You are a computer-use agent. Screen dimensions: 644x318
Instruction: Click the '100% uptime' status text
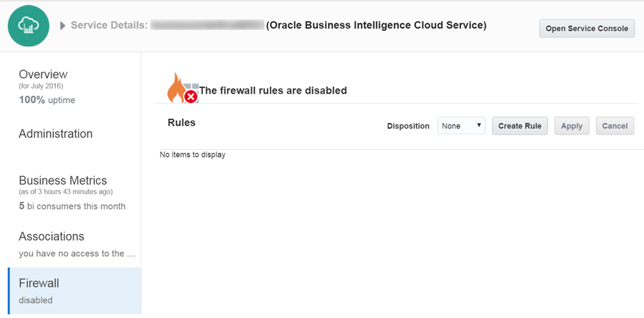click(47, 100)
